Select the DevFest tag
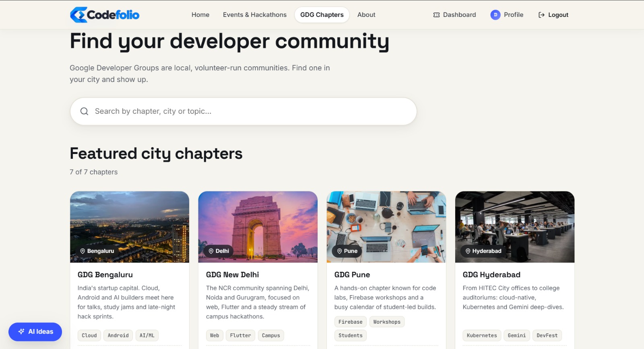 pyautogui.click(x=547, y=335)
